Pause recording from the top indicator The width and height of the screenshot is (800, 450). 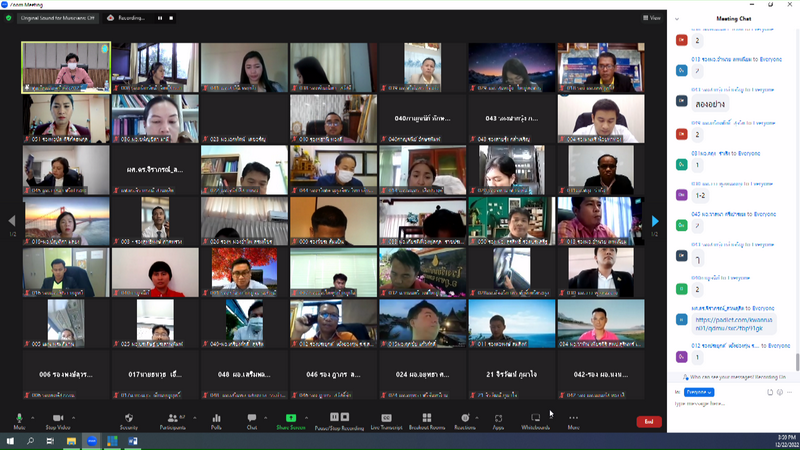[x=160, y=18]
